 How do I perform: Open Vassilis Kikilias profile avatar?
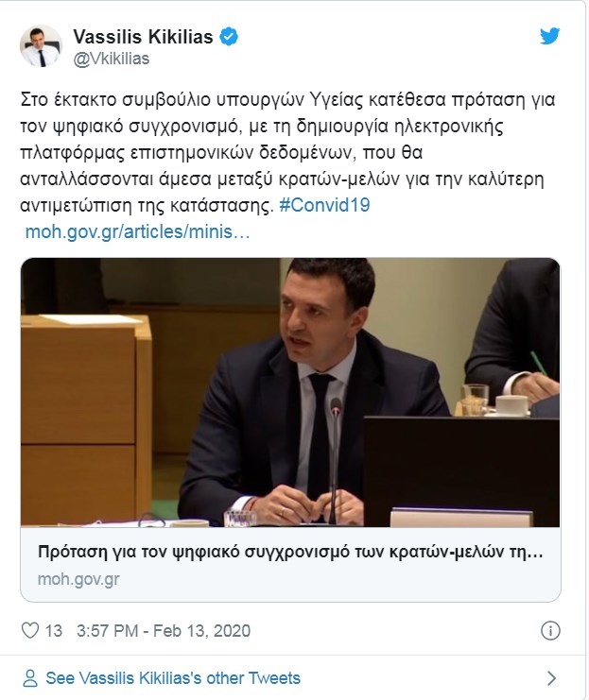click(41, 46)
